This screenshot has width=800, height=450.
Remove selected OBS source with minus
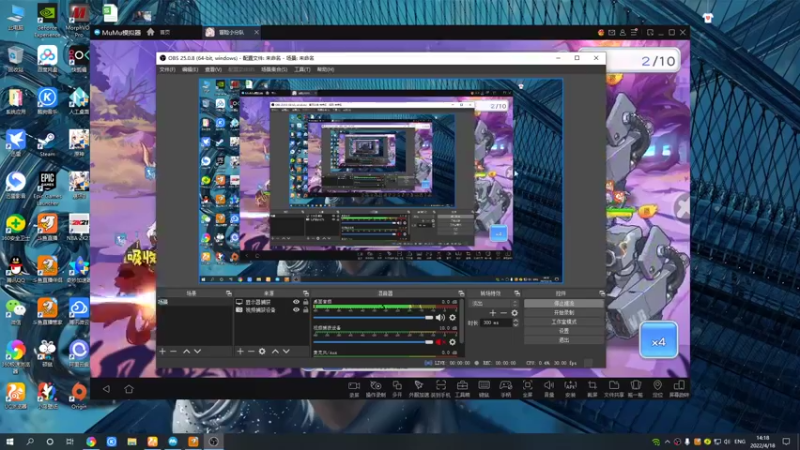251,352
